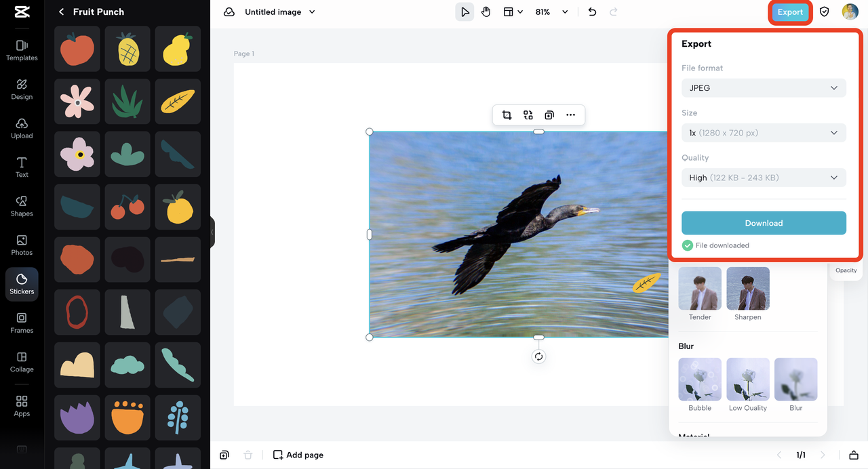Add the yellow leaf sticker from panel
The image size is (868, 469).
pos(178,102)
